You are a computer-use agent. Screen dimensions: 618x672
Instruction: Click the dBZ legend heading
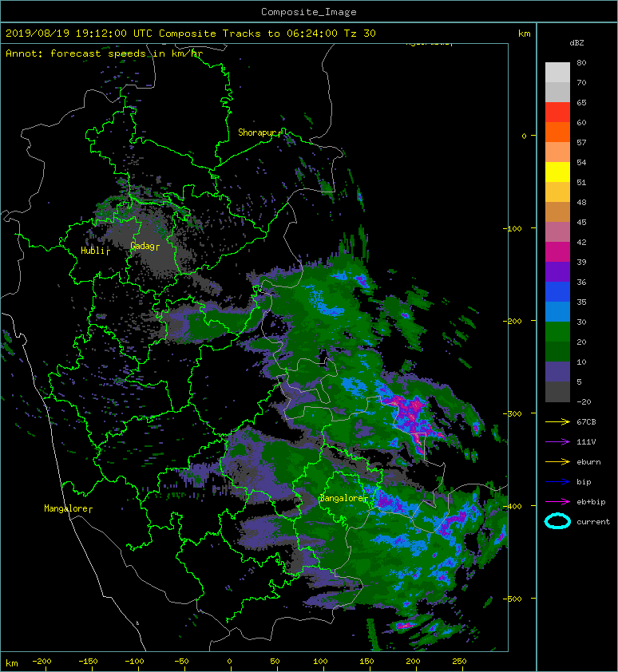[x=576, y=43]
